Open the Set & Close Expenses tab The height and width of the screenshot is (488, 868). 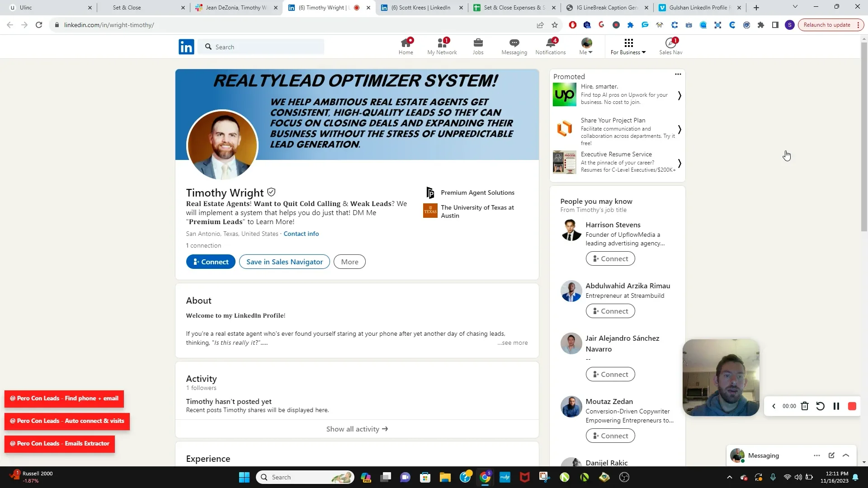point(513,7)
